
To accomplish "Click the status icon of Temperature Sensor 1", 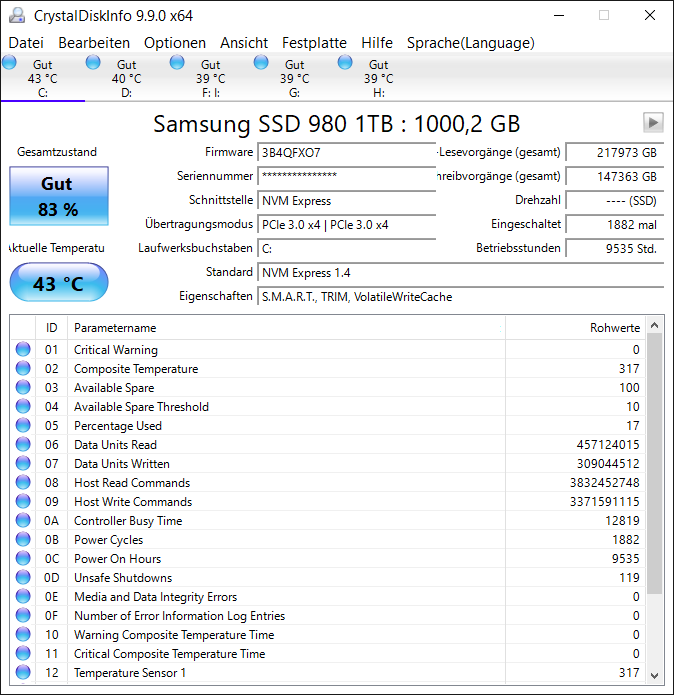I will (23, 672).
